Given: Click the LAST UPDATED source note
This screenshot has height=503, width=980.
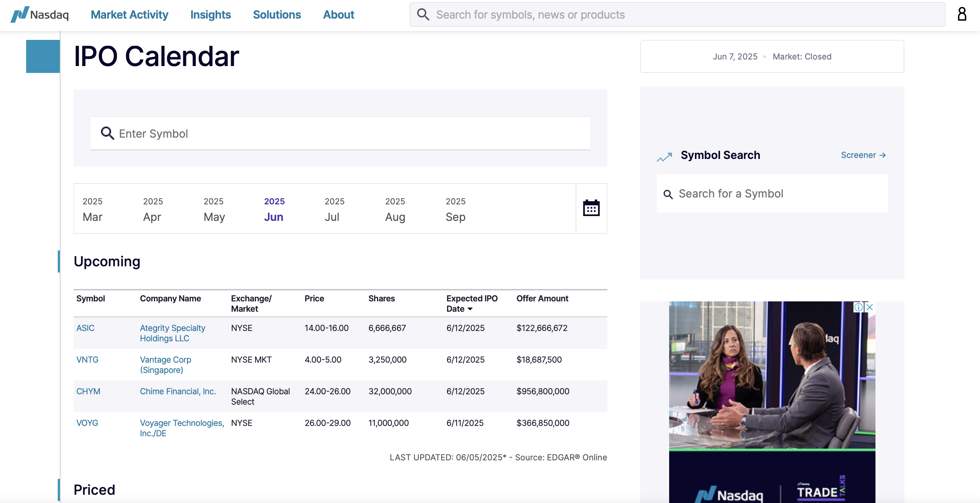Looking at the screenshot, I should (x=498, y=457).
